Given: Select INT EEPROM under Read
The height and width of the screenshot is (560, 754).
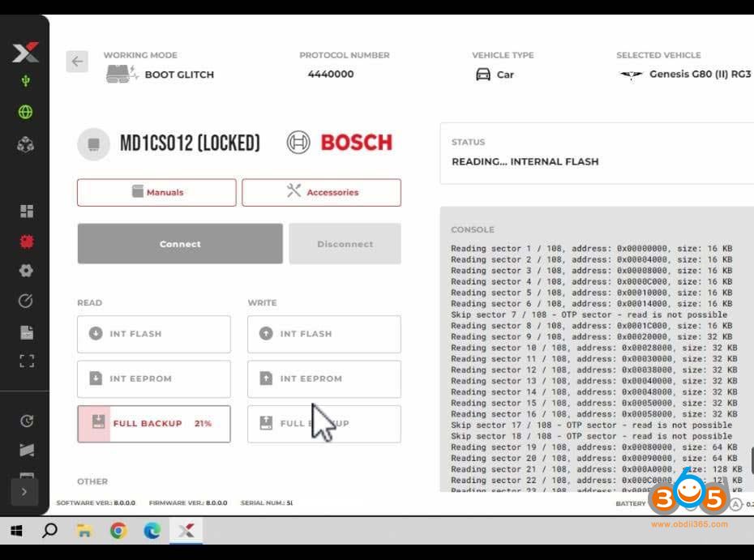Looking at the screenshot, I should tap(154, 378).
